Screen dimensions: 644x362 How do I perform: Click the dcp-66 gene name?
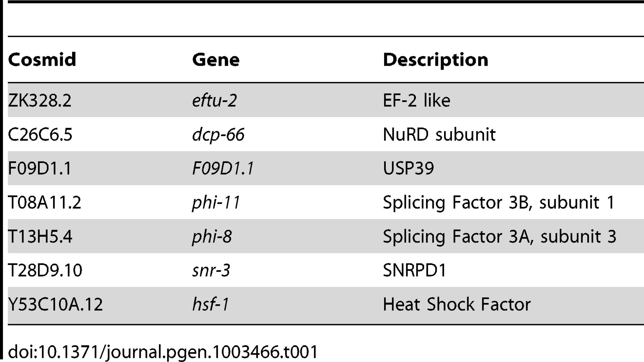218,135
